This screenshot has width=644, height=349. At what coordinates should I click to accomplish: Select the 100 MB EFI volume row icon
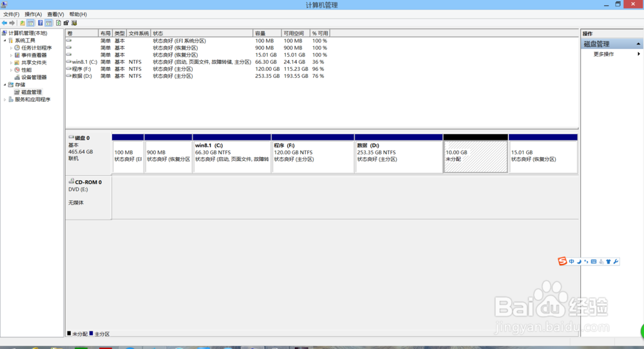pos(69,41)
